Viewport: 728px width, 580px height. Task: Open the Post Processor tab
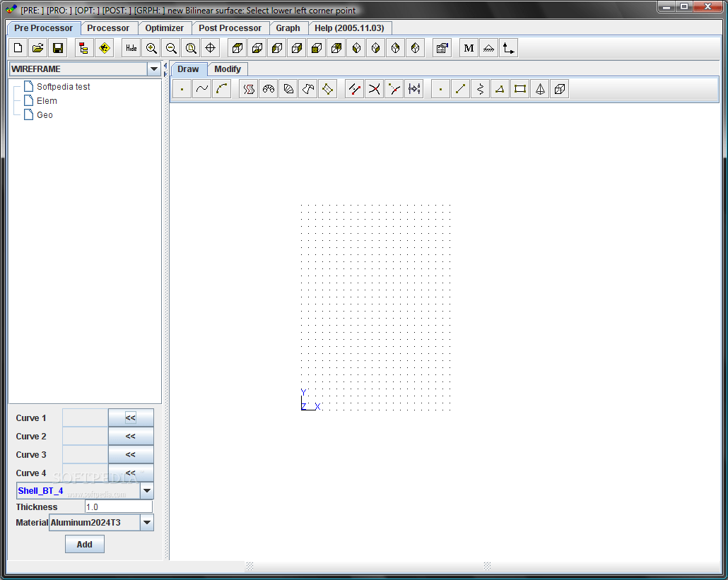pos(230,28)
